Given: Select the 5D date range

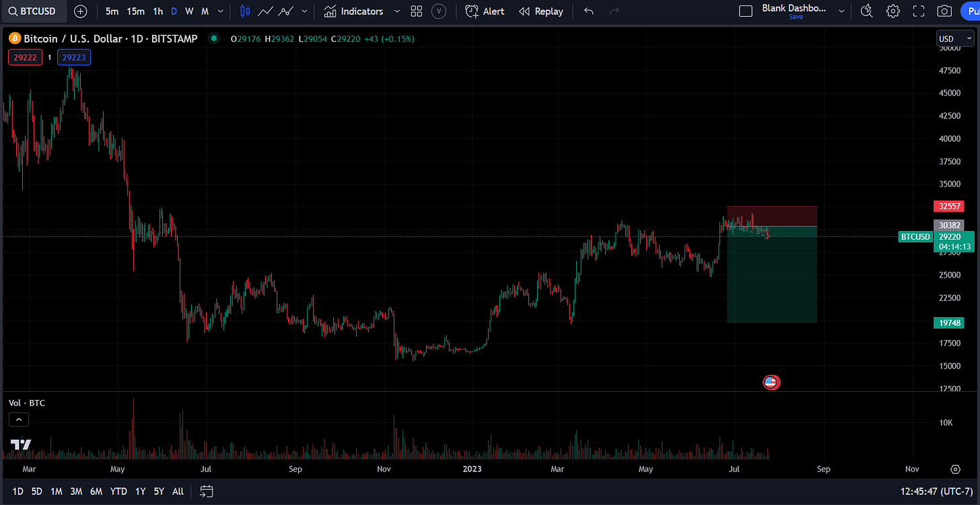Looking at the screenshot, I should (36, 492).
